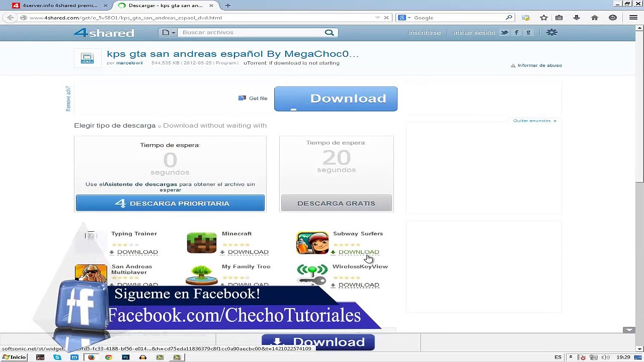Click the 4shared logo

click(104, 33)
